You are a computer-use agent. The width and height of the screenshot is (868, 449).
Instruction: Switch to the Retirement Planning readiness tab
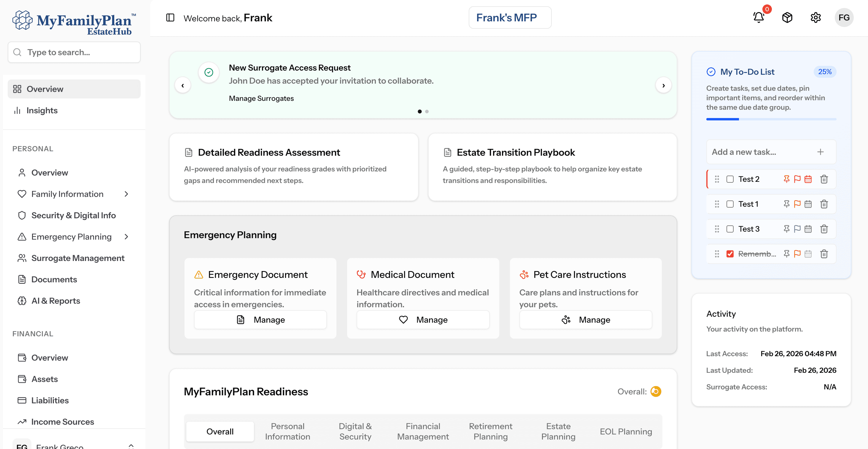(x=491, y=431)
